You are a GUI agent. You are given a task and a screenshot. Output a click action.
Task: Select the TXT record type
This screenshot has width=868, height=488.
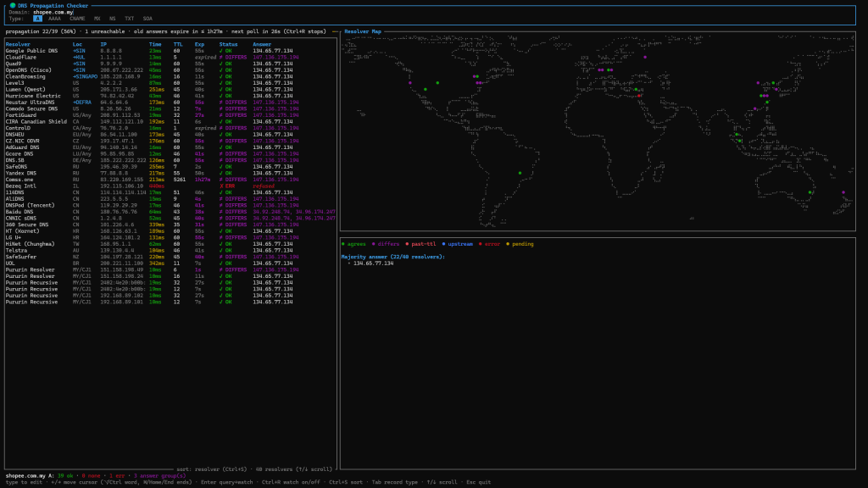tap(129, 19)
